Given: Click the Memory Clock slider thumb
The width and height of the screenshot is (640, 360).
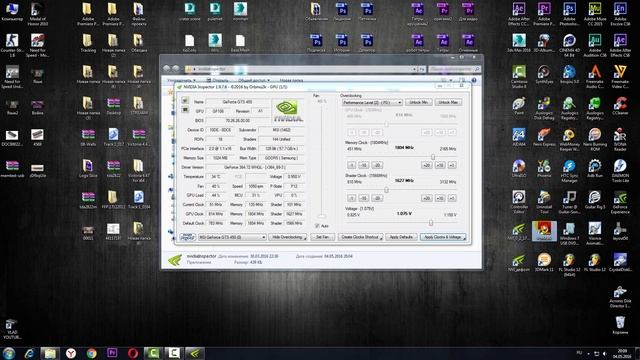Looking at the screenshot, I should [x=433, y=157].
